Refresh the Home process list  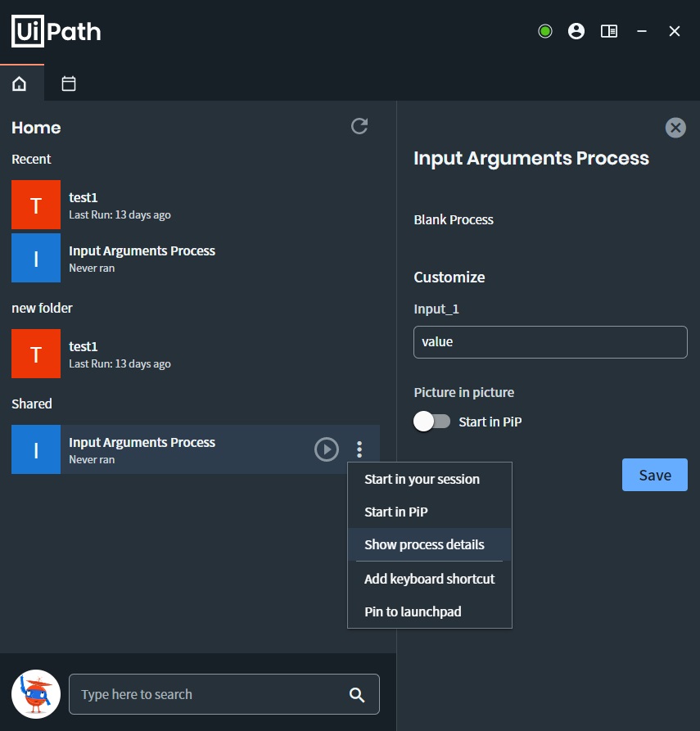pyautogui.click(x=359, y=126)
